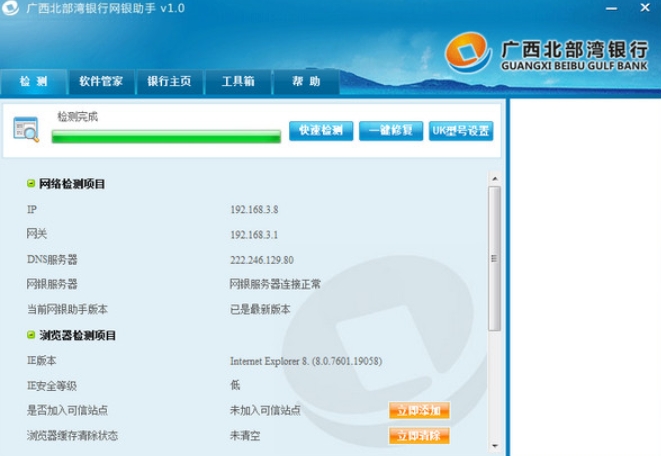Click the 是否加入可信站点 label

point(67,410)
